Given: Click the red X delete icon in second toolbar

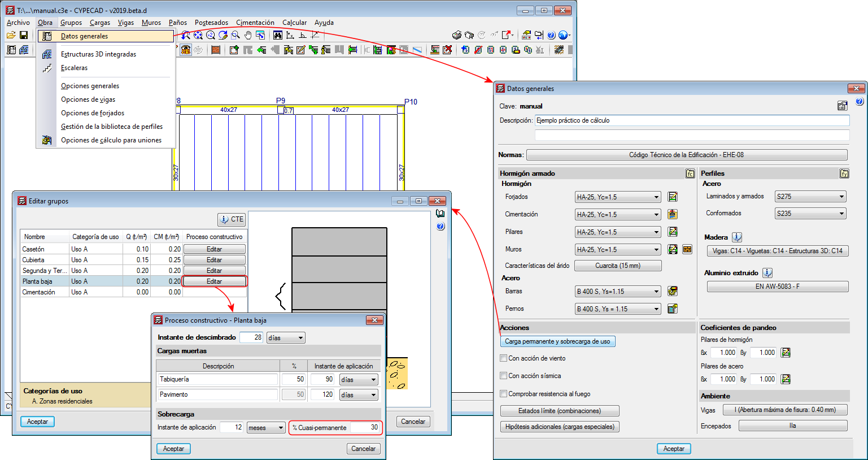Looking at the screenshot, I should click(x=447, y=50).
